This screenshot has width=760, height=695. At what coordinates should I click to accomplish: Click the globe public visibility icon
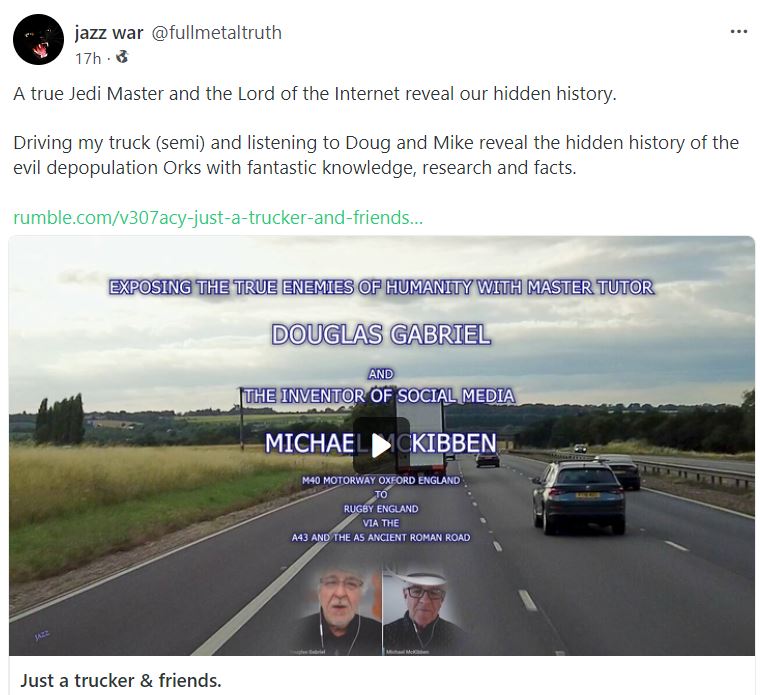coord(122,57)
